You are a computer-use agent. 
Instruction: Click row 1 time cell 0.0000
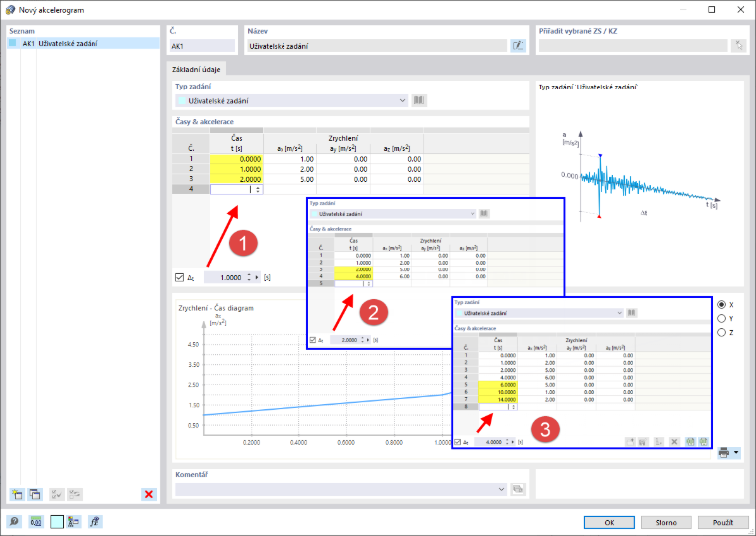(x=237, y=159)
